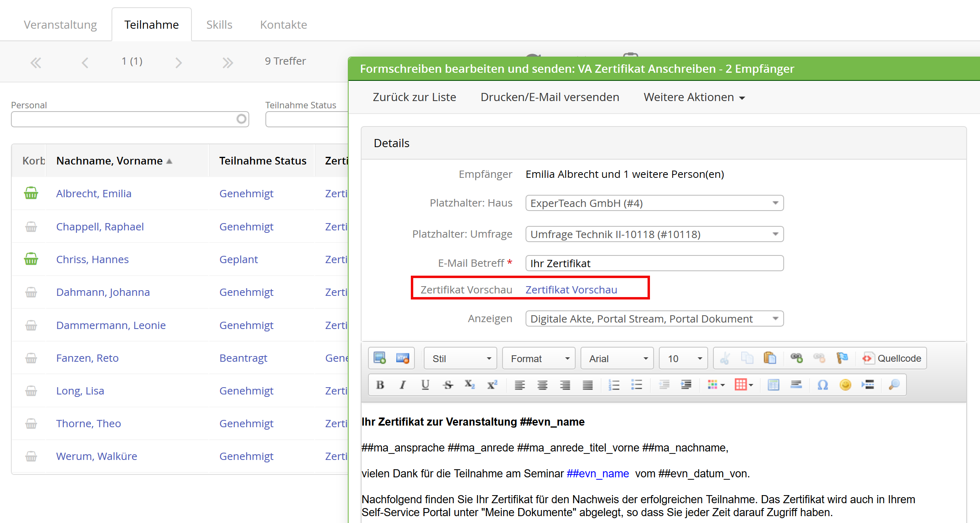Apply bold formatting with the B icon

click(380, 385)
